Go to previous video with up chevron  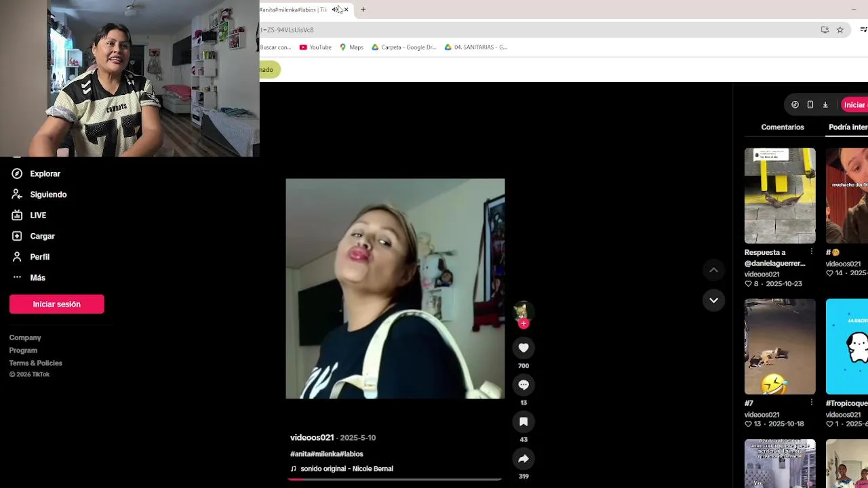click(713, 270)
